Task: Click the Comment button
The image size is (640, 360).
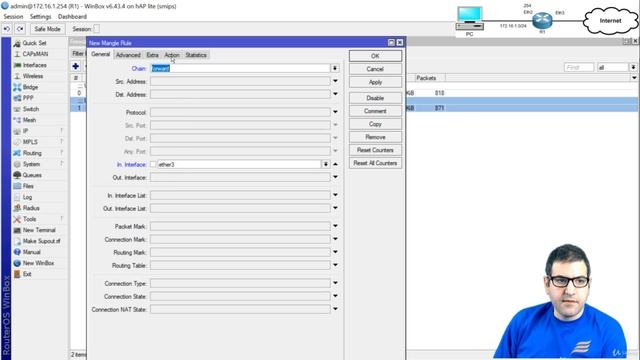Action: tap(375, 111)
